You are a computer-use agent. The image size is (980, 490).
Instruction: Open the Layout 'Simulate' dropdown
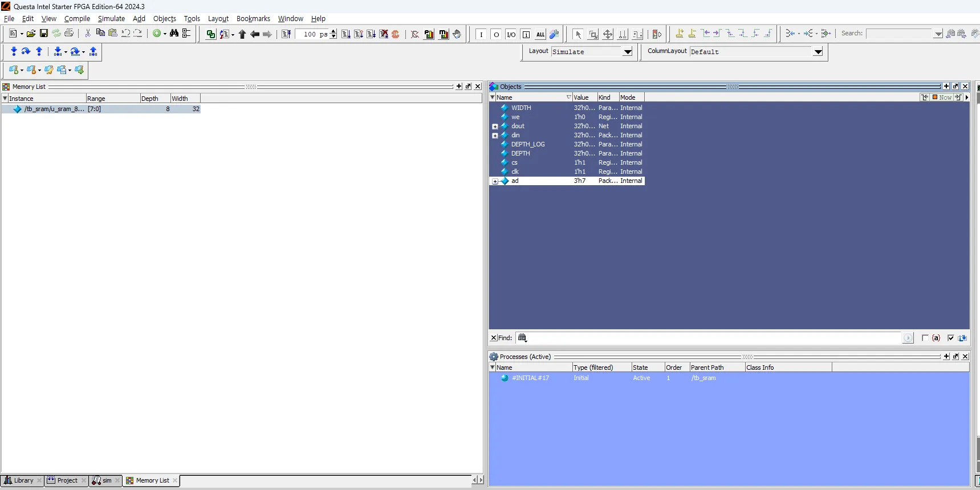628,52
